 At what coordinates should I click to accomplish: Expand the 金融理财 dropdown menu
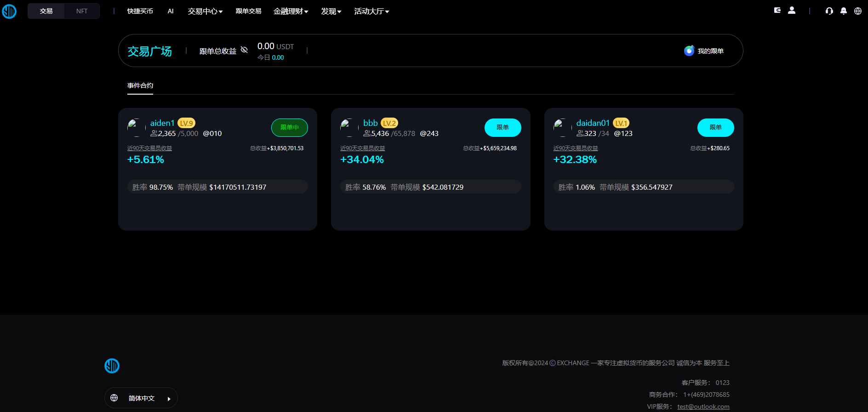pos(291,11)
